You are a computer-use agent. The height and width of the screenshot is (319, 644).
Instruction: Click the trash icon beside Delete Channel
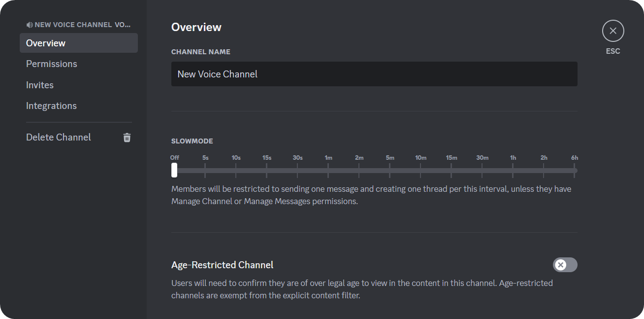coord(127,137)
